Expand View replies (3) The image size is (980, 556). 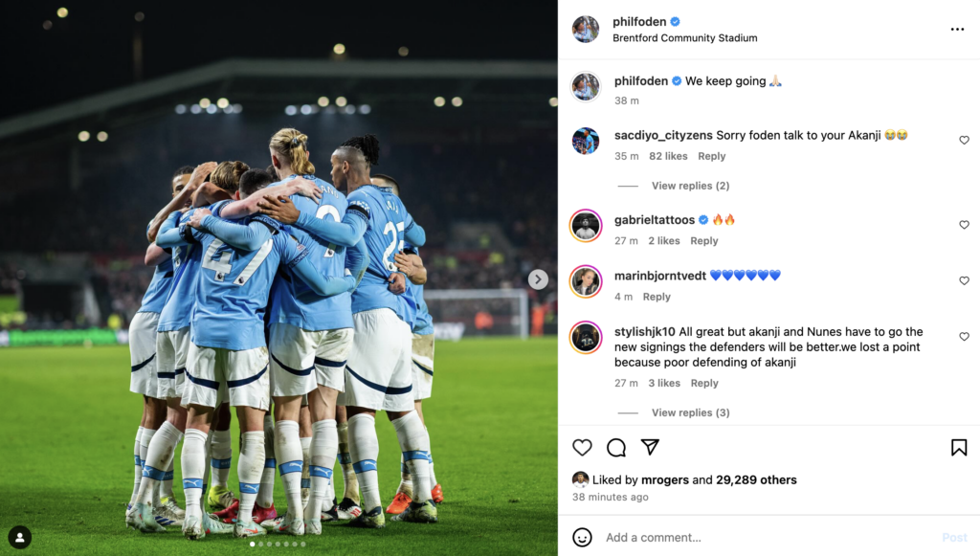[690, 412]
